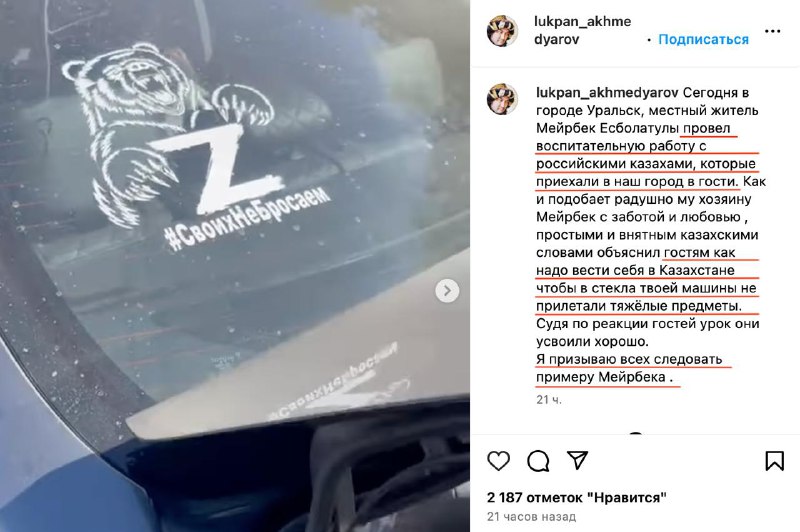Open commenter avatar beside the caption
800x532 pixels.
click(503, 99)
